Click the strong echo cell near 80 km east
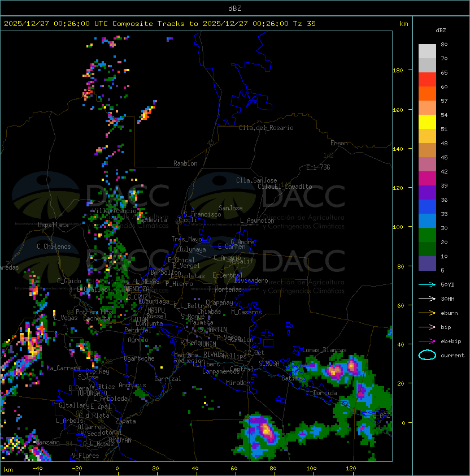Viewport: 470px width, 476px height. (266, 430)
